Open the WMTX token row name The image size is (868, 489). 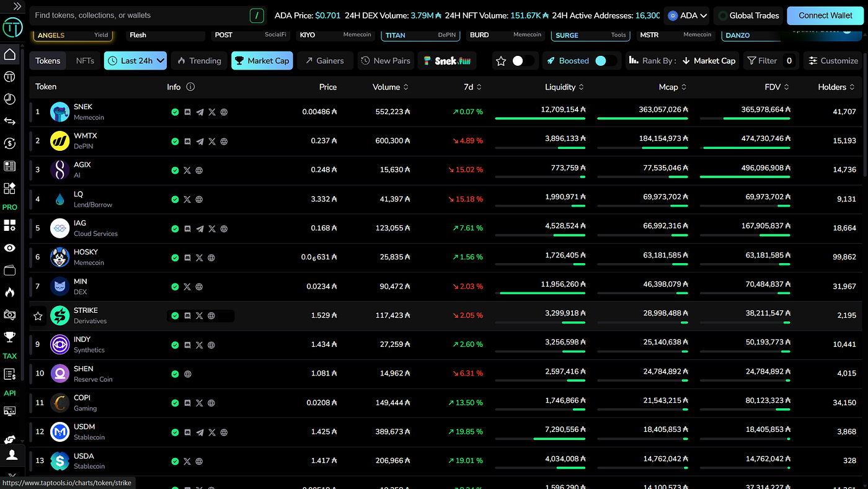click(85, 136)
